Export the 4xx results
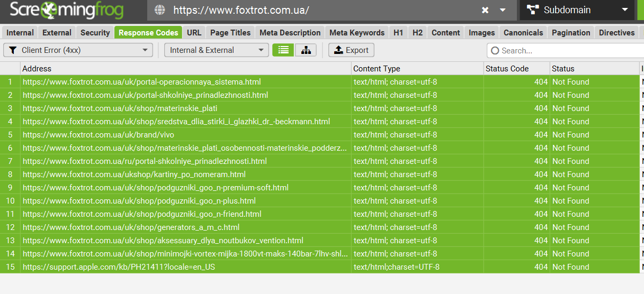644x294 pixels. [x=351, y=50]
